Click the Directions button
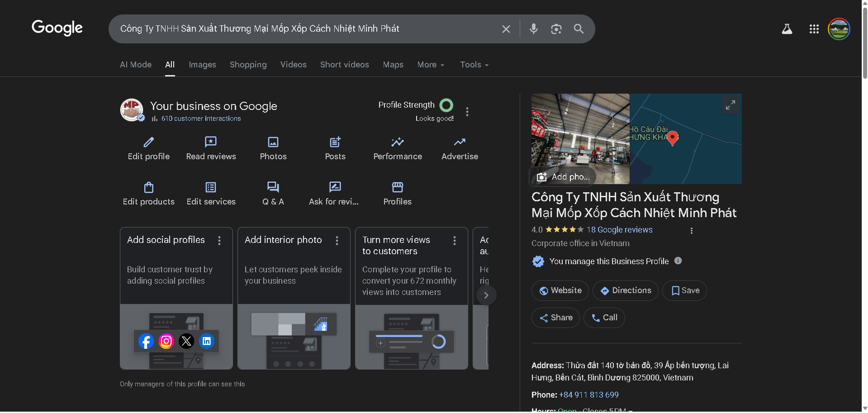The height and width of the screenshot is (413, 868). pyautogui.click(x=626, y=291)
